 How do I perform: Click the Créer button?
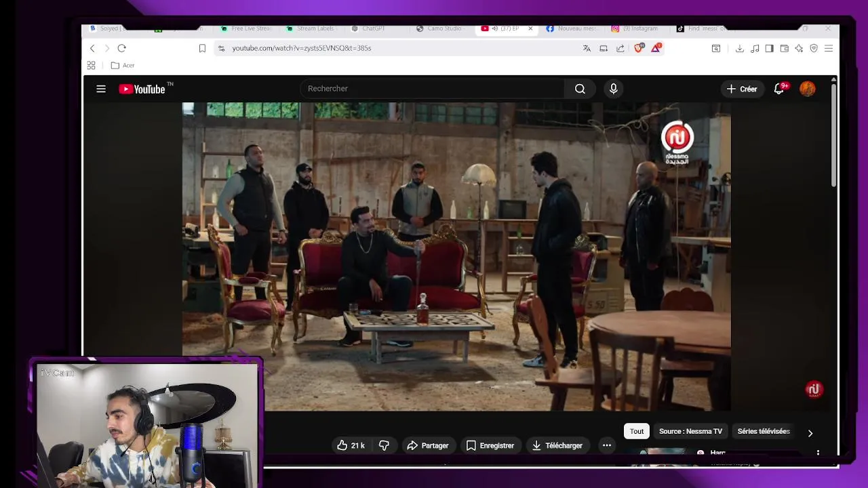(x=742, y=89)
